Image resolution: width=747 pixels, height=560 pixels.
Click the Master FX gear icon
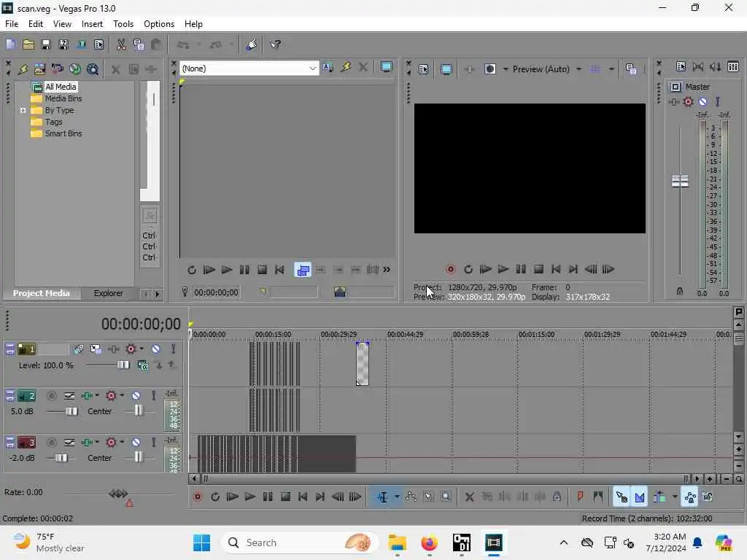click(x=688, y=101)
